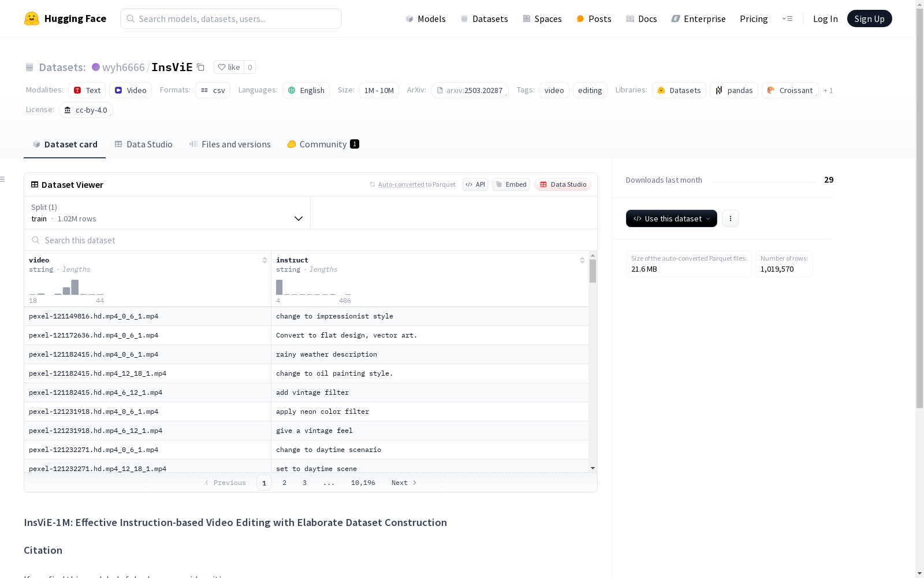The width and height of the screenshot is (924, 578).
Task: Select the 1M - 10M size tag
Action: coord(379,90)
